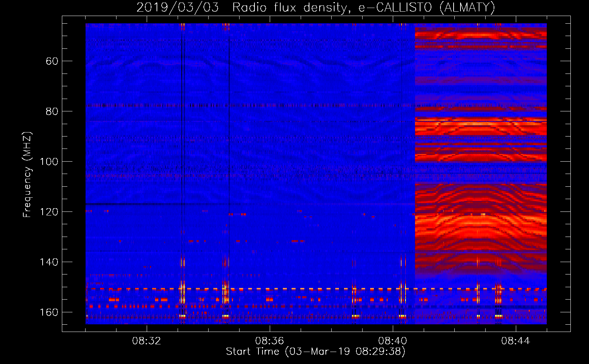589x364 pixels.
Task: Click the 80 frequency tick label
Action: click(x=52, y=111)
